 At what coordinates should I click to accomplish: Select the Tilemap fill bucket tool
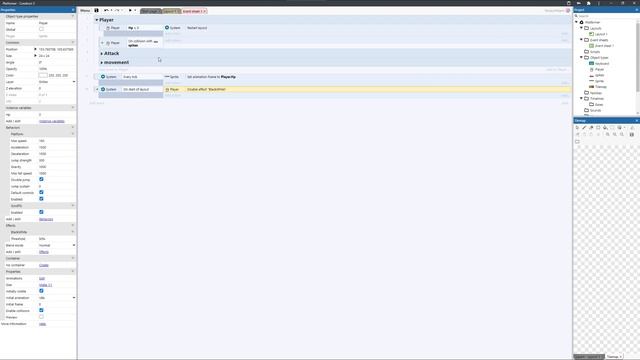(x=605, y=128)
